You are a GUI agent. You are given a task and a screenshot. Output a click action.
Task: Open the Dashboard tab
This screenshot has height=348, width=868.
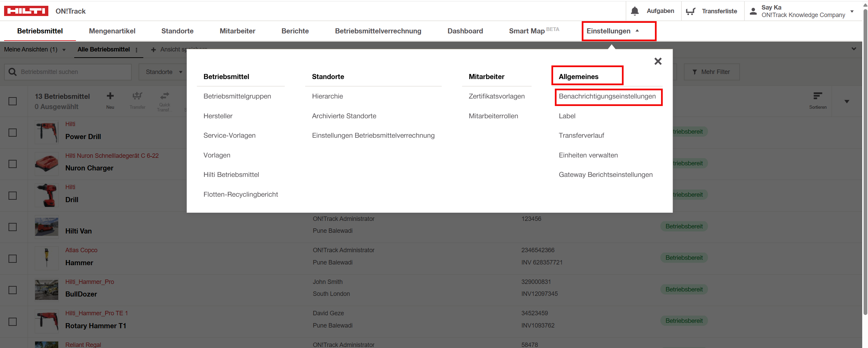[465, 31]
